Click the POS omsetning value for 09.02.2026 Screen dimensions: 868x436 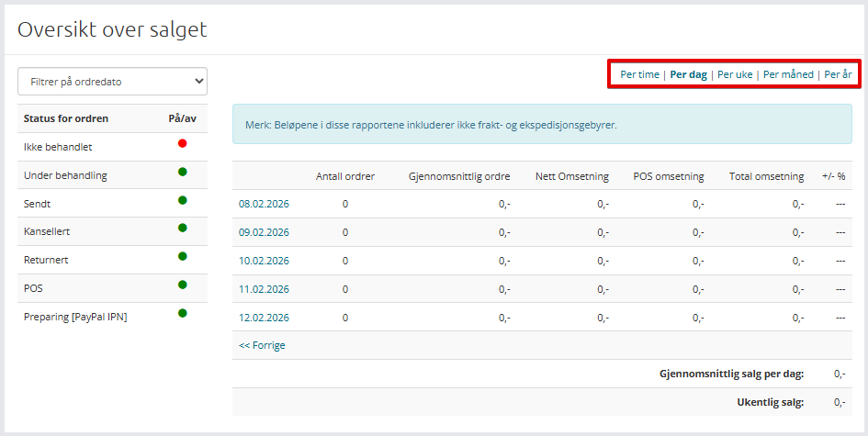(x=698, y=232)
